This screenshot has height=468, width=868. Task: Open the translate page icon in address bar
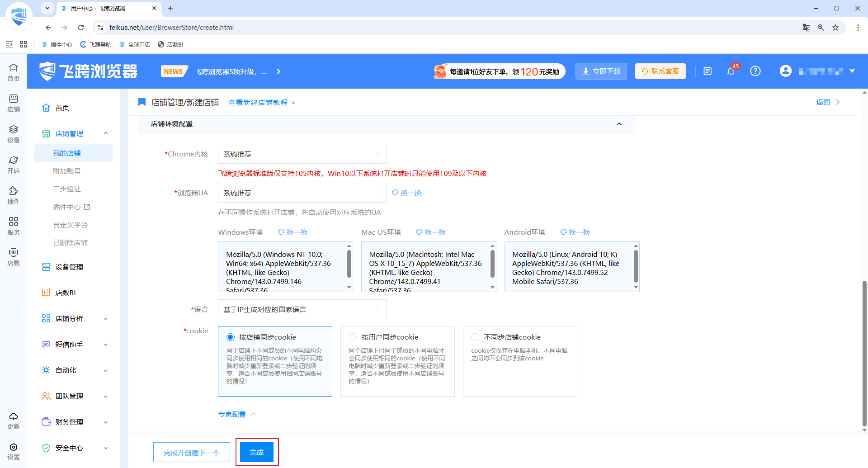point(807,28)
